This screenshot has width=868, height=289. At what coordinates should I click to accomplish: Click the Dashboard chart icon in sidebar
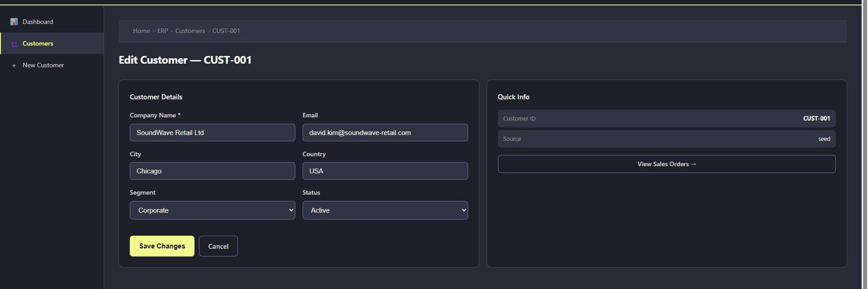(x=14, y=22)
